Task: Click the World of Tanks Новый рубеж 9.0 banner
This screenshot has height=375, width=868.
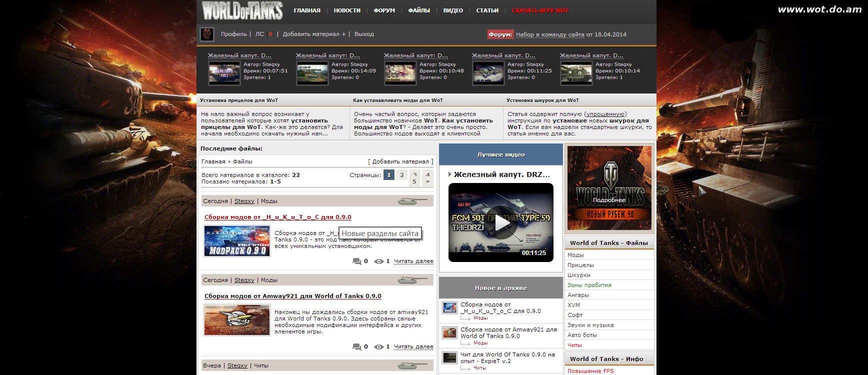Action: 609,188
